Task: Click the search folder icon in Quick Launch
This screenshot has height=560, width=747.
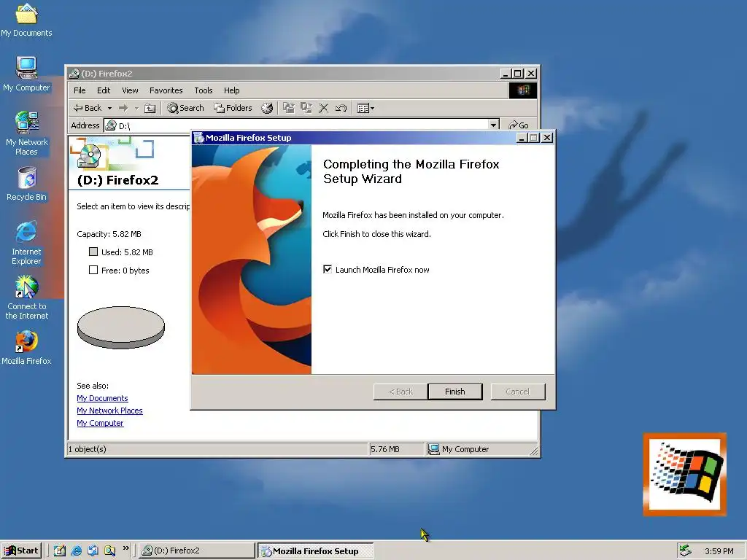Action: pyautogui.click(x=109, y=551)
